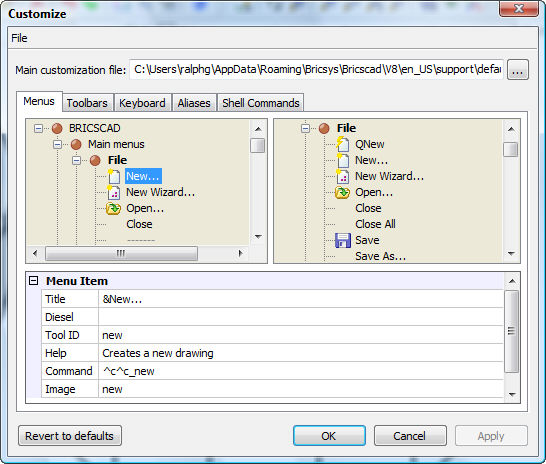The image size is (546, 464).
Task: Click the File node icon in right tree
Action: click(324, 128)
